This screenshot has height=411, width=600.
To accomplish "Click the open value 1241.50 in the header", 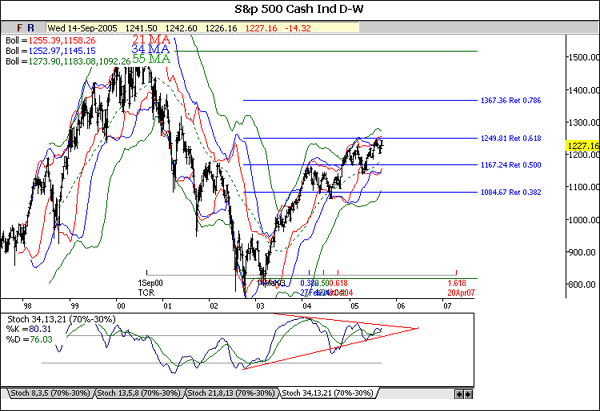I will (141, 28).
